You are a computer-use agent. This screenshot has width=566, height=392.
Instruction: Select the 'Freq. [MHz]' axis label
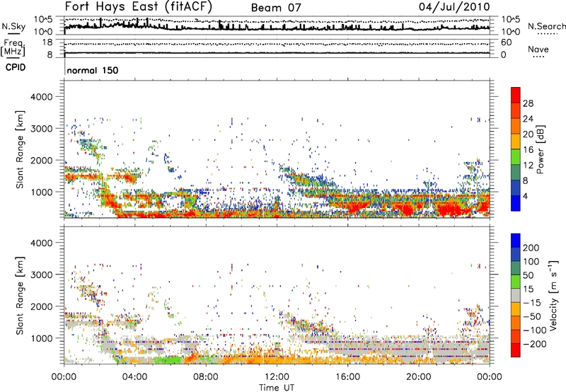[13, 47]
